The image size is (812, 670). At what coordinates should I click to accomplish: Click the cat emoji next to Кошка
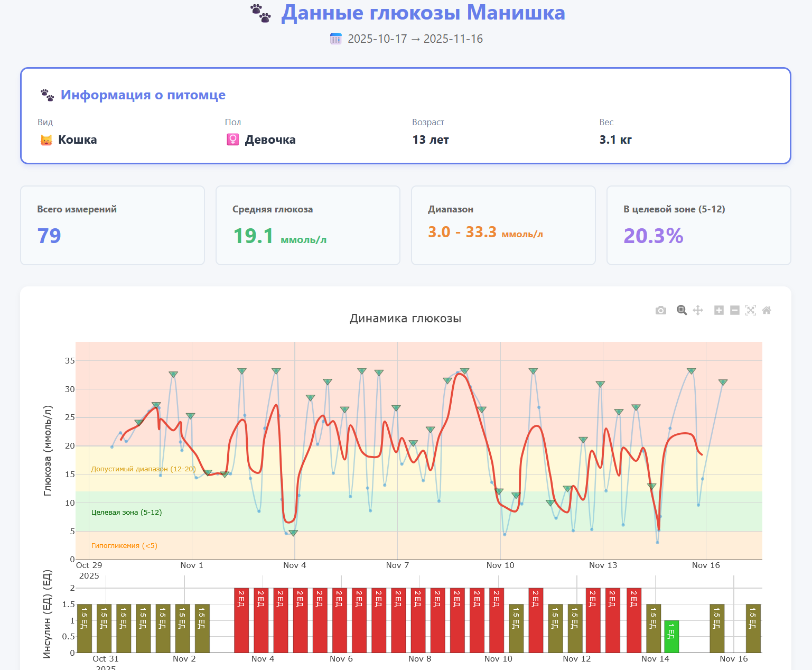[46, 140]
